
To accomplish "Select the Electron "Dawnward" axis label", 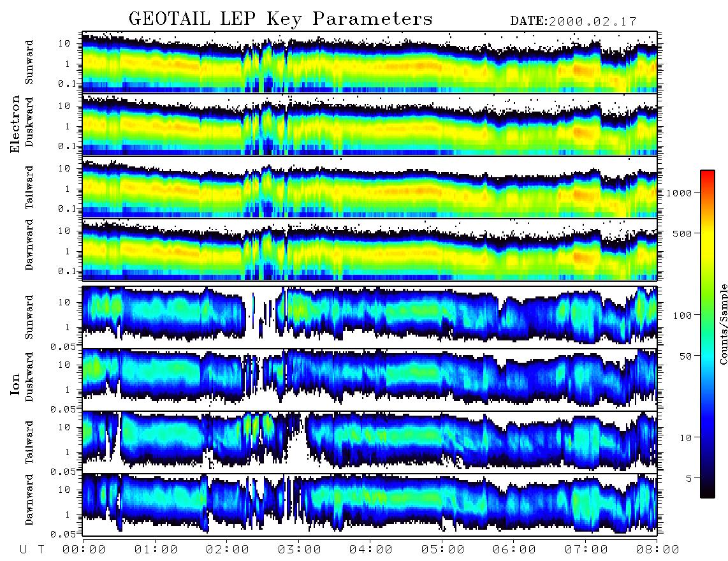I will pos(29,245).
